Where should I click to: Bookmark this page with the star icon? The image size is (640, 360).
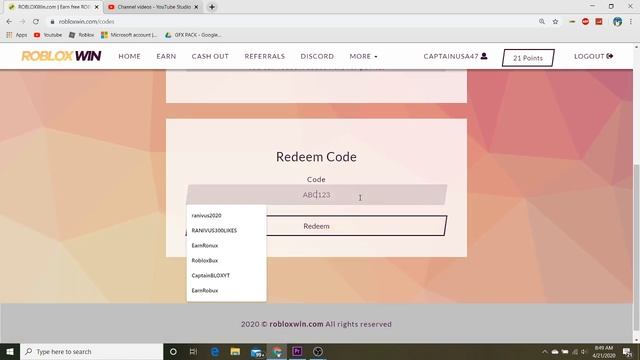(x=555, y=22)
